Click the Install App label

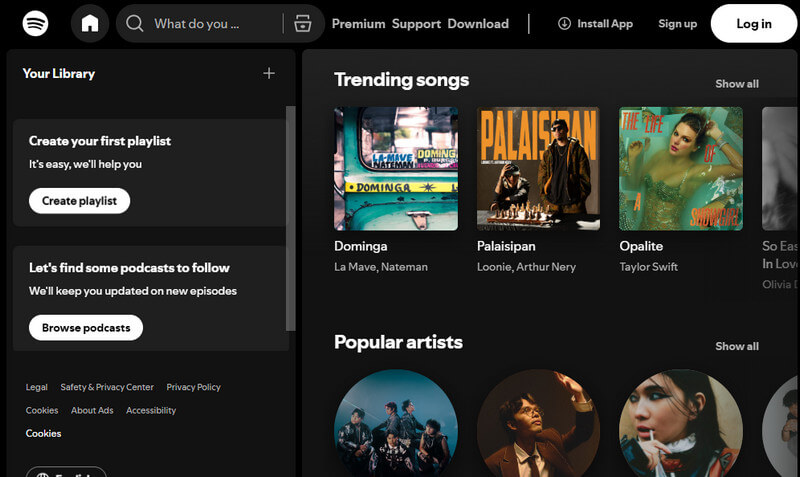tap(605, 24)
